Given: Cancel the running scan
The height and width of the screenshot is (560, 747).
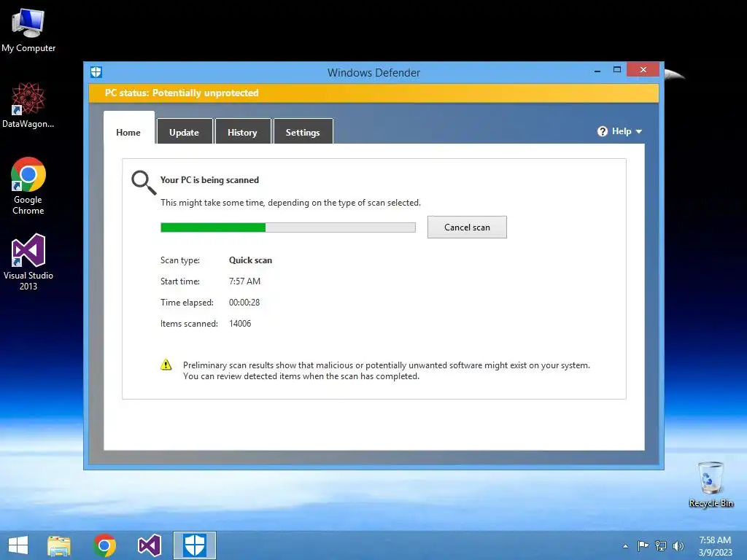Looking at the screenshot, I should pyautogui.click(x=467, y=227).
